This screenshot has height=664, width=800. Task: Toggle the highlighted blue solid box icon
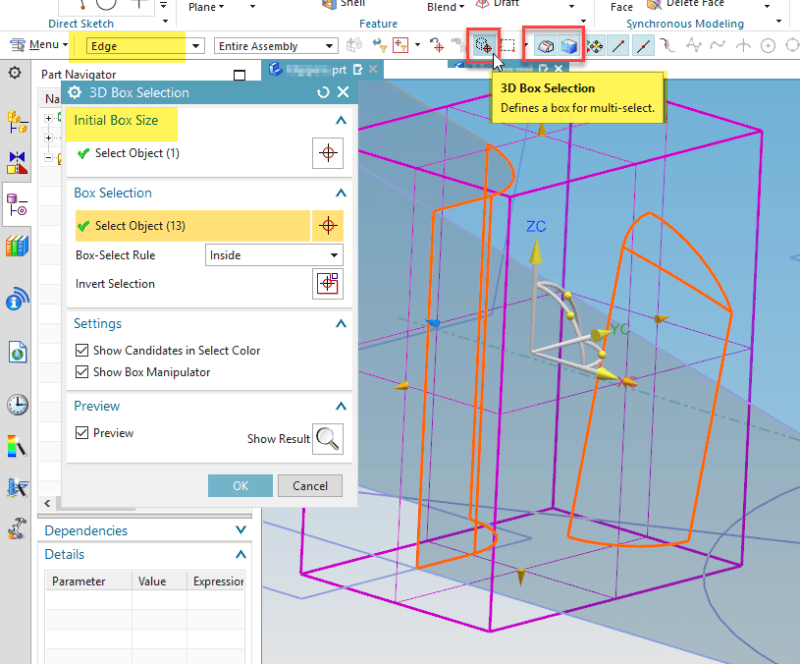pyautogui.click(x=568, y=46)
